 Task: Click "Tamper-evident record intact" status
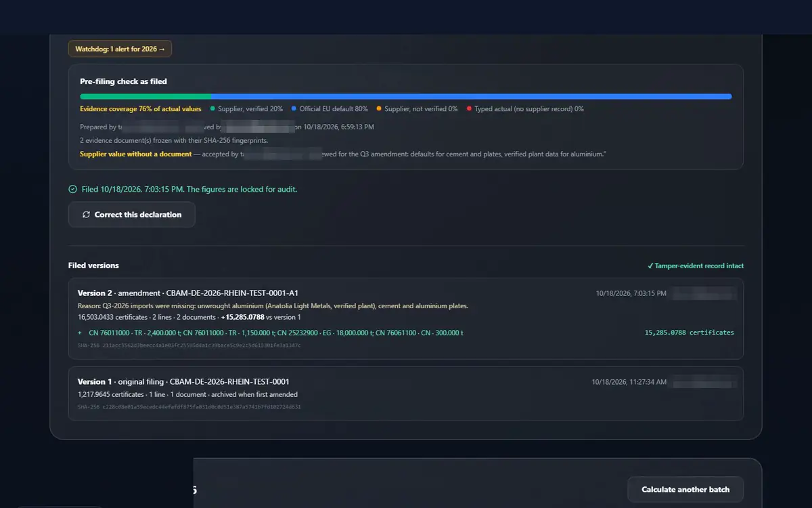696,266
